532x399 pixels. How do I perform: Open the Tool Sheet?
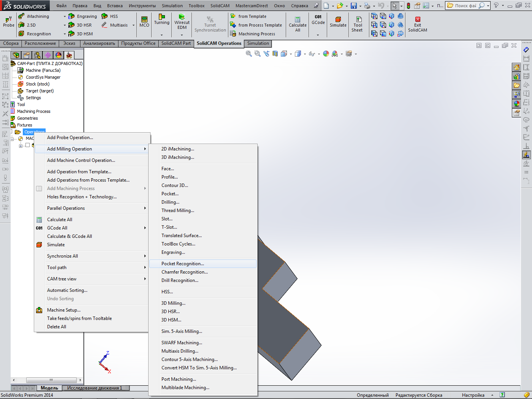click(x=357, y=24)
